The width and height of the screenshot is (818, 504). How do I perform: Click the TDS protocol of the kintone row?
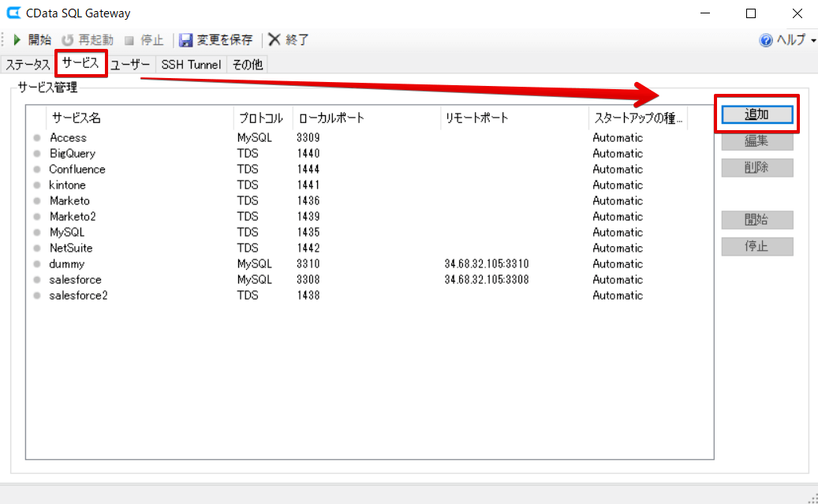click(x=248, y=185)
